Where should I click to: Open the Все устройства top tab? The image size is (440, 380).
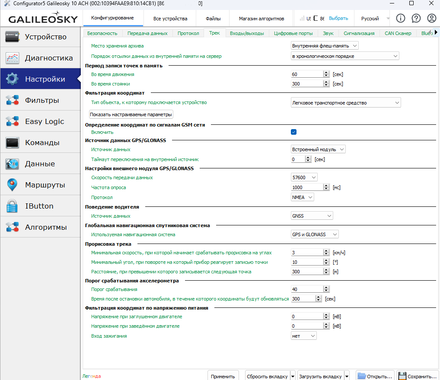pyautogui.click(x=170, y=19)
